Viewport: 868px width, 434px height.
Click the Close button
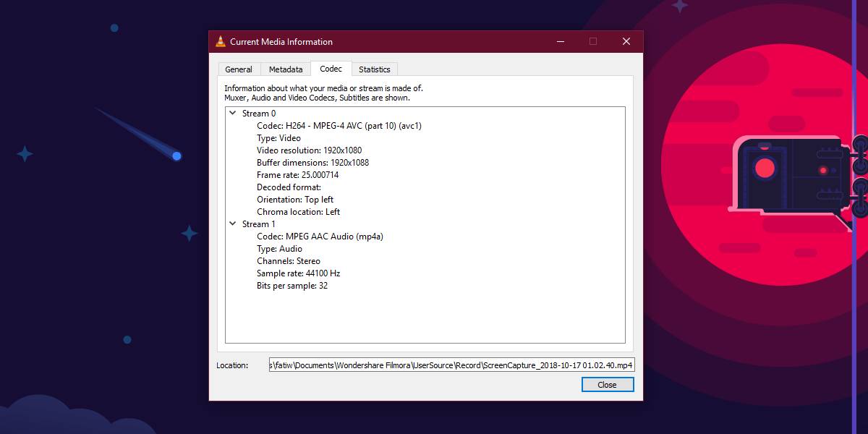tap(608, 385)
